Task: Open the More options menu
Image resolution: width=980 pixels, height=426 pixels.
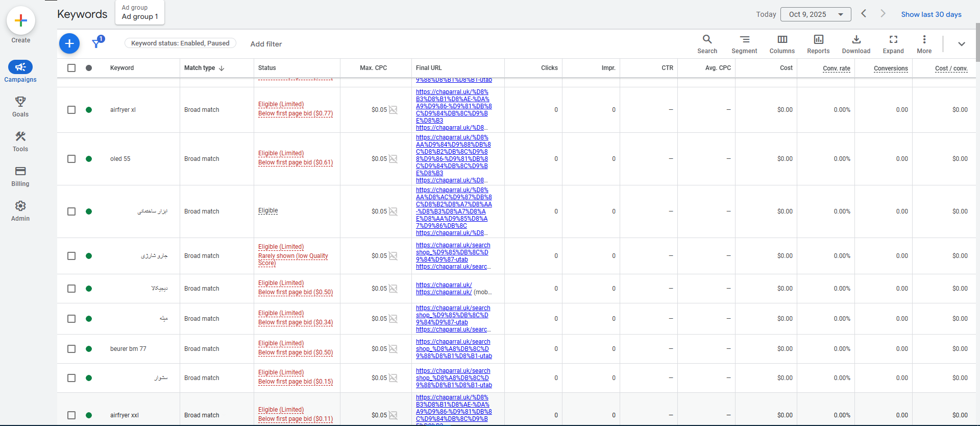Action: coord(924,43)
